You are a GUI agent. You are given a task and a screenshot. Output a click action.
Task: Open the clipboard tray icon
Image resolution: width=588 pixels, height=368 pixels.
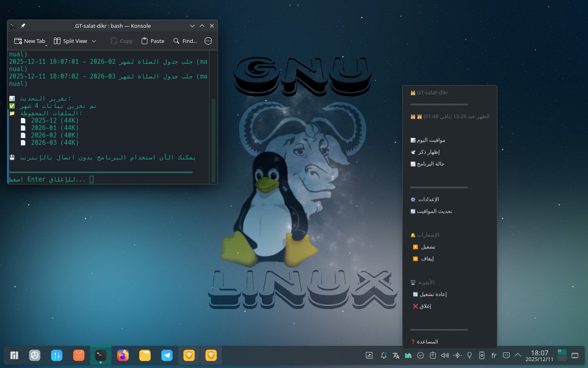pos(433,355)
